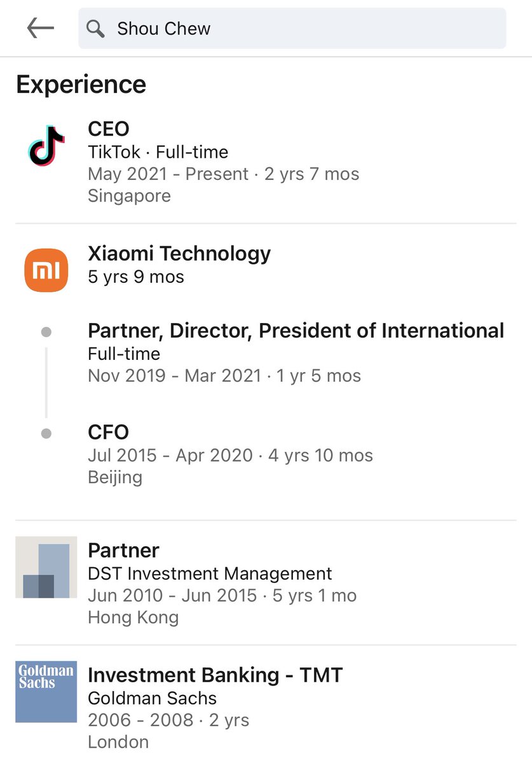This screenshot has width=532, height=763.
Task: Open the Xiaomi logo icon
Action: [x=46, y=270]
